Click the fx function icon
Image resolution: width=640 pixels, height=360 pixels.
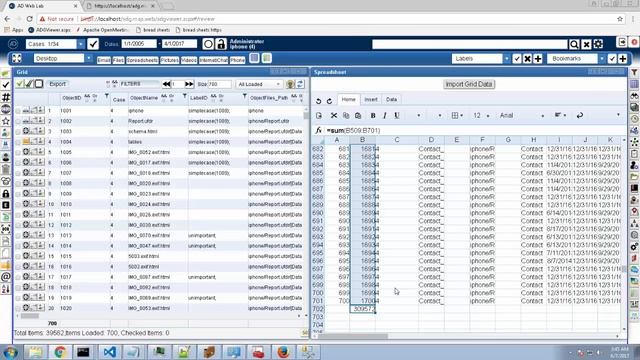tap(318, 130)
